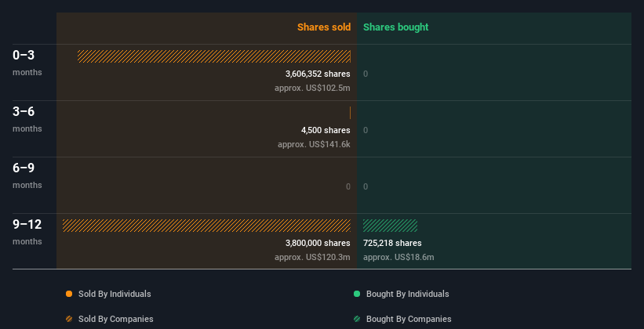Screen dimensions: 644x329
Task: Click the 3–6 months row label
Action: tap(27, 119)
